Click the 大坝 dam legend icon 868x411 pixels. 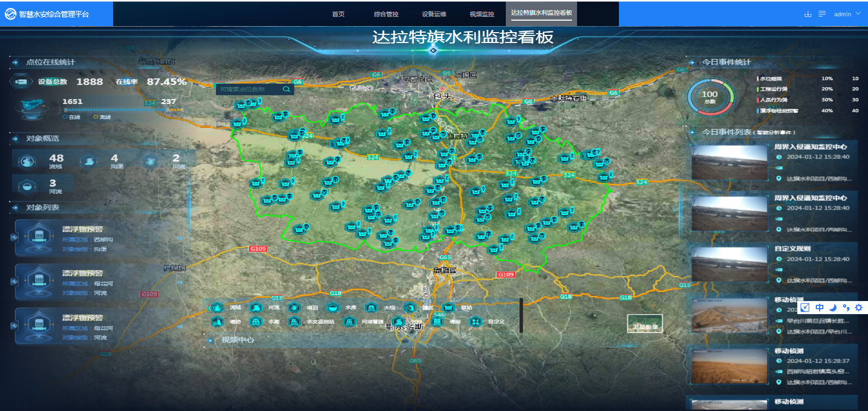click(x=371, y=308)
